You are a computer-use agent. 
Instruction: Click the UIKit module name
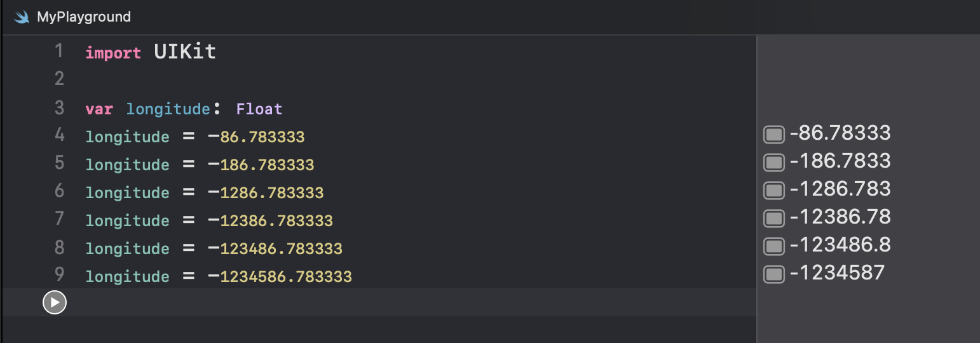185,51
